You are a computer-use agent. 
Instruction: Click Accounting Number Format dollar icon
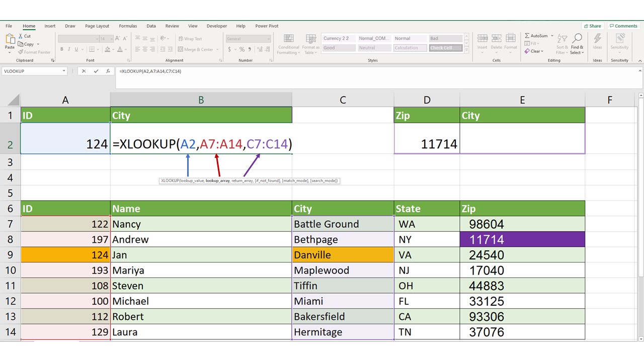pyautogui.click(x=229, y=49)
